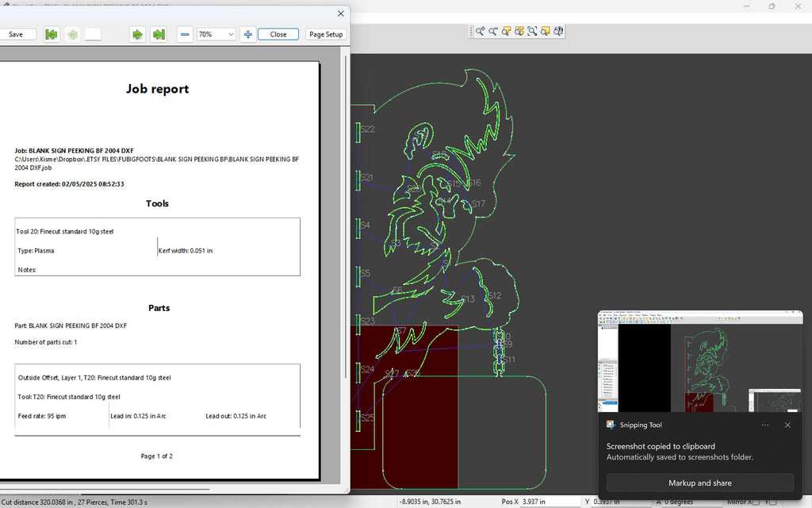Click the horizontal scrollbar under report preview

(105, 489)
